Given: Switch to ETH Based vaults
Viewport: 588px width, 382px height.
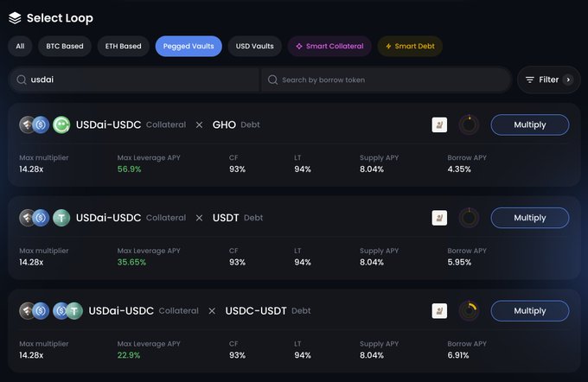Looking at the screenshot, I should click(123, 46).
